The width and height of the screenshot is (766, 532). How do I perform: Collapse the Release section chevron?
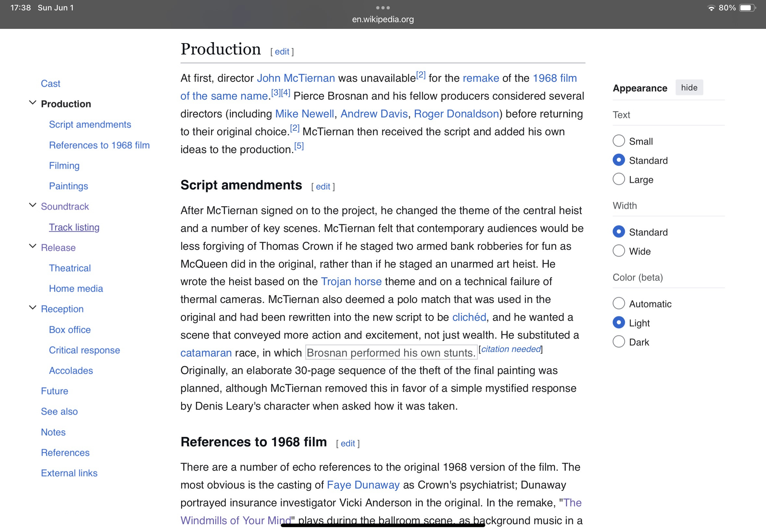(33, 246)
